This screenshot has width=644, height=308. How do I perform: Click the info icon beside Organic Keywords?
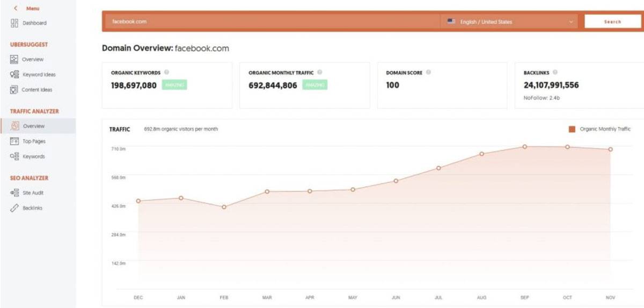point(167,73)
